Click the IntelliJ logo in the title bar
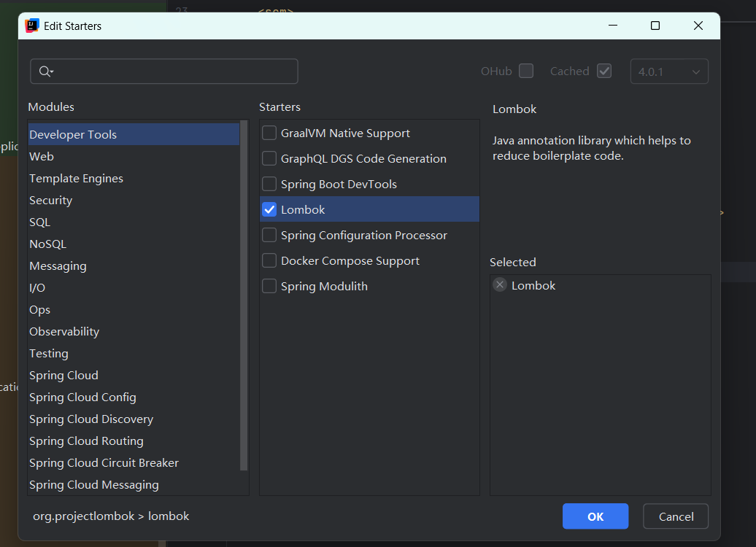756x547 pixels. [32, 26]
